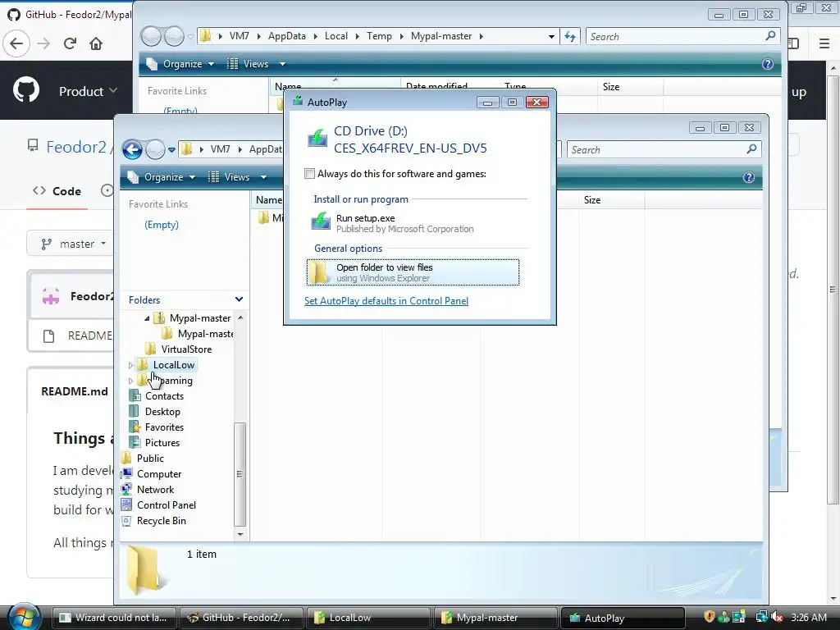
Task: Open Pictures in folder tree
Action: click(x=162, y=442)
